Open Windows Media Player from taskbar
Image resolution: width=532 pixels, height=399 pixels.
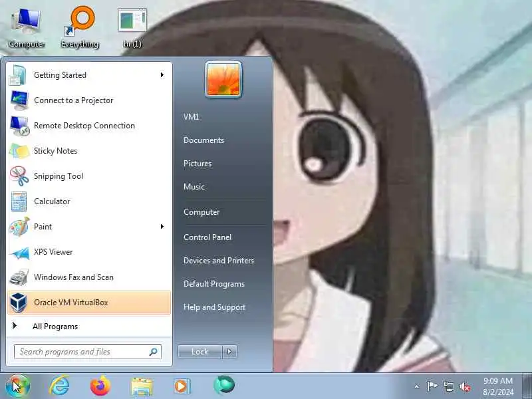[182, 386]
